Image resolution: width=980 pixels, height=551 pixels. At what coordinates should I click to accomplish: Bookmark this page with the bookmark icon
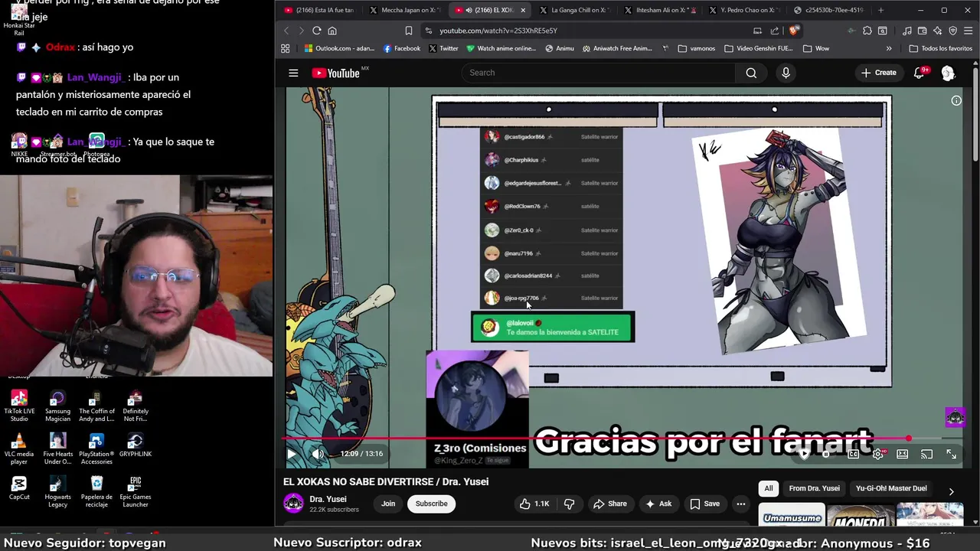coord(408,31)
